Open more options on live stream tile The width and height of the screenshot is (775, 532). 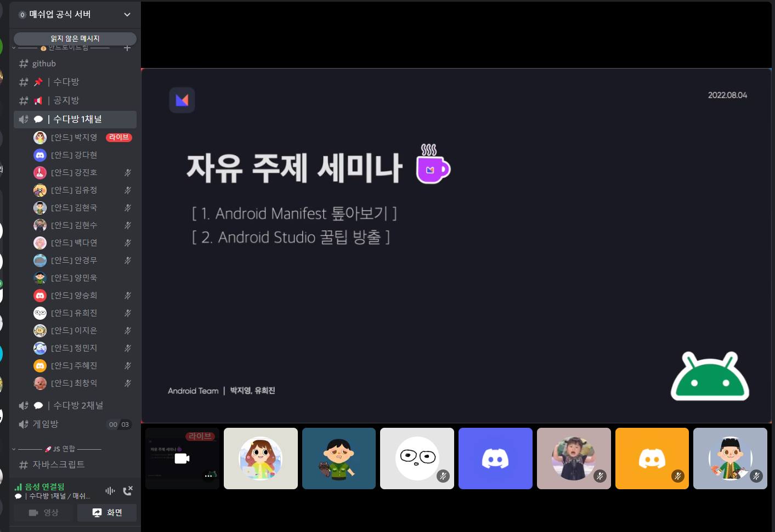pos(208,476)
